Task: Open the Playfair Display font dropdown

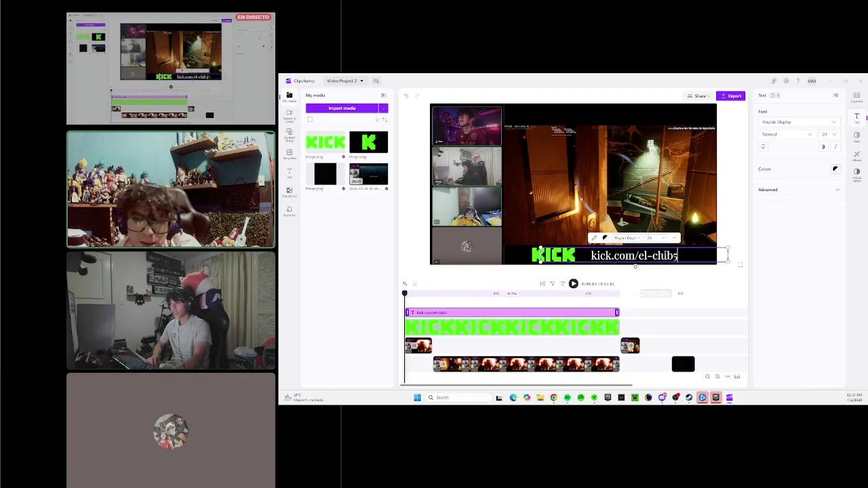Action: click(x=799, y=122)
